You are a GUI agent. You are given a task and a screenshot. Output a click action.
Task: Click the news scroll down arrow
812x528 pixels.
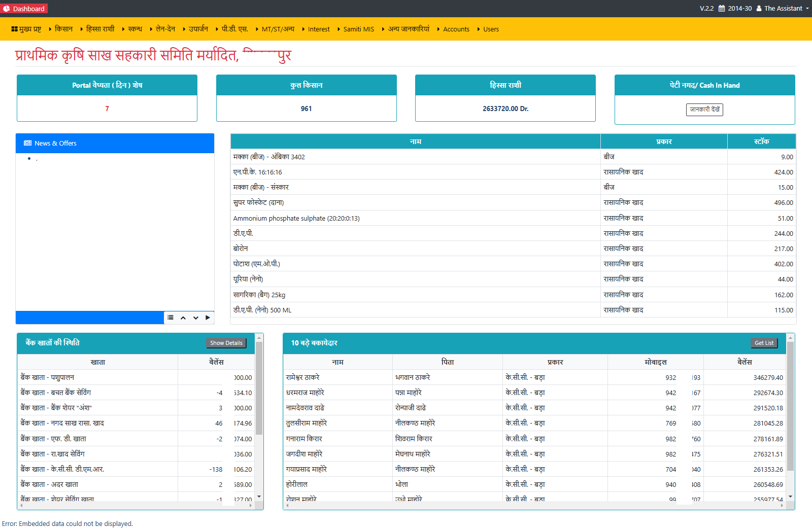[x=196, y=318]
